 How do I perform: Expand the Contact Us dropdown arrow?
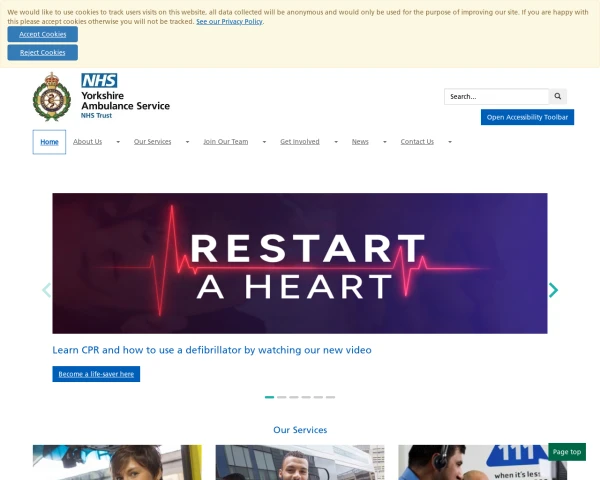[450, 142]
